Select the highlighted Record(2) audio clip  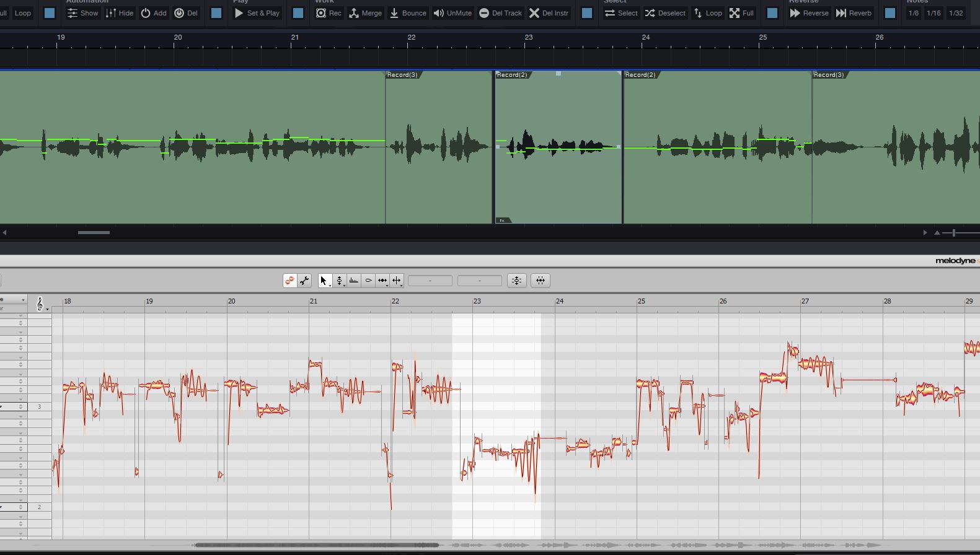point(558,180)
